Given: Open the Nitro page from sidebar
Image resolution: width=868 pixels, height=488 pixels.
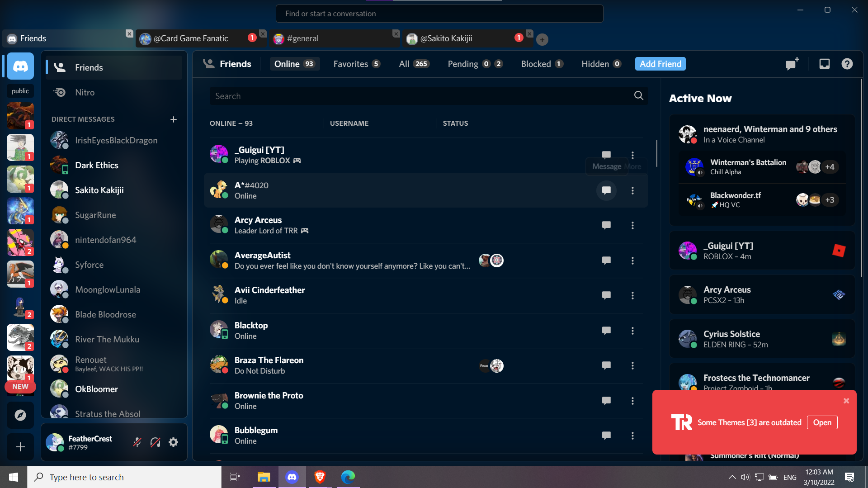Looking at the screenshot, I should pos(85,92).
